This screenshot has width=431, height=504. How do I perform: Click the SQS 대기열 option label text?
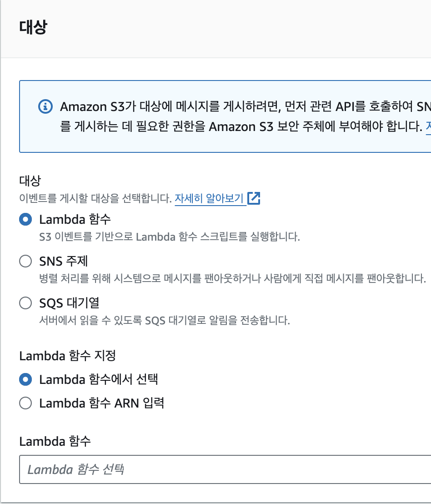pos(70,303)
